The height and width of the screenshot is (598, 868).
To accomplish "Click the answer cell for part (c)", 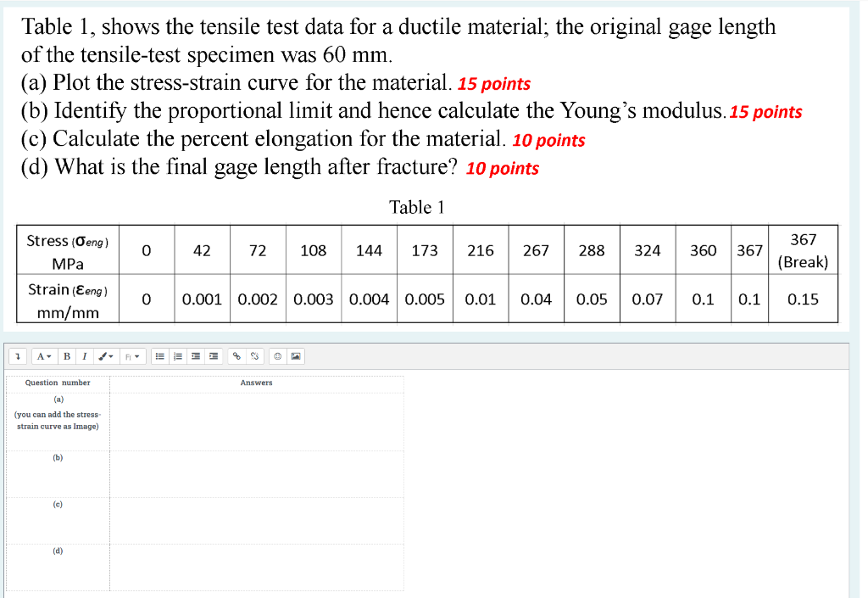I will (257, 521).
